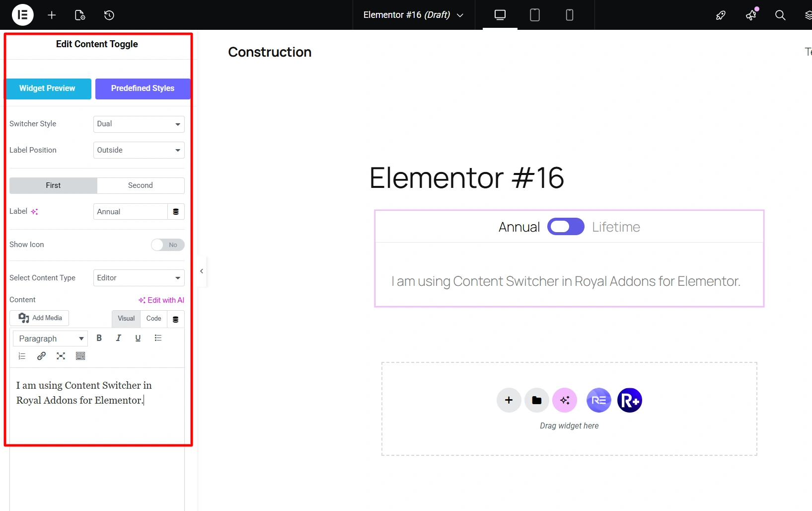Click the Predefined Styles button

tap(143, 88)
